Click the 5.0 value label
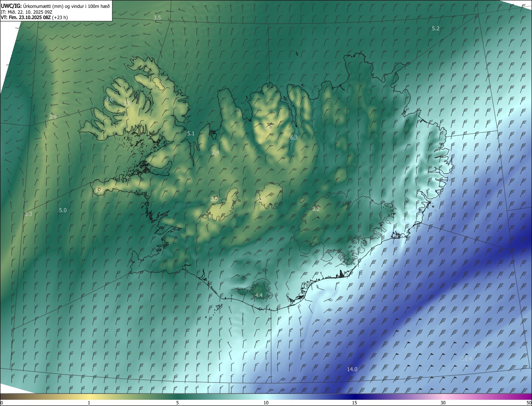Viewport: 532px width, 406px height. [63, 210]
